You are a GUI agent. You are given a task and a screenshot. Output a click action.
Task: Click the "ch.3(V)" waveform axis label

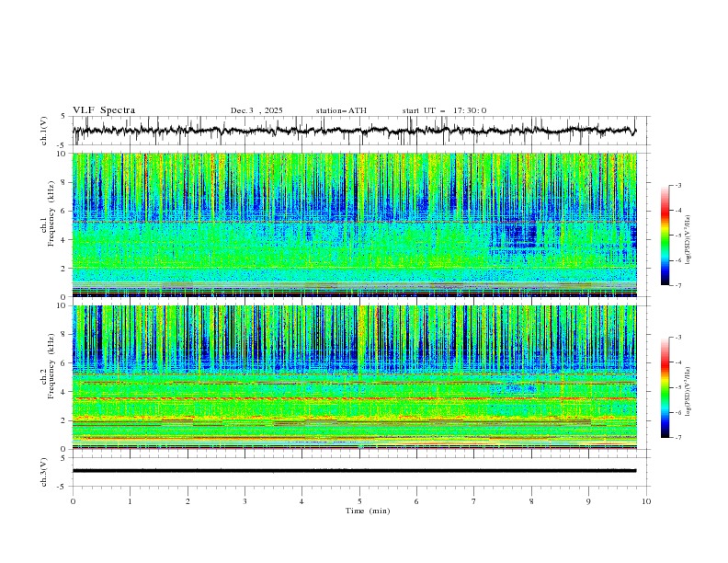click(44, 472)
